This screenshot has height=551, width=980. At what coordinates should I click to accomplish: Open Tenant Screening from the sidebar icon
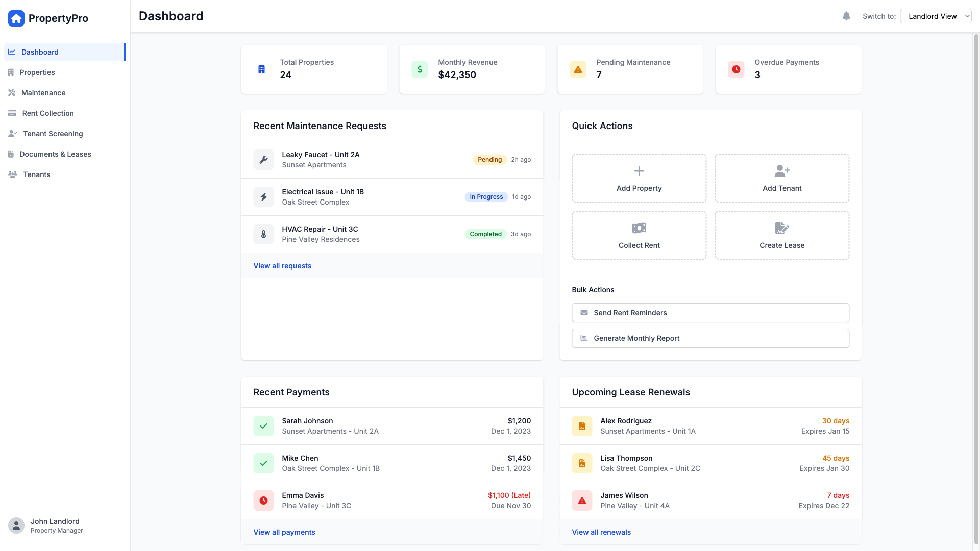coord(12,134)
